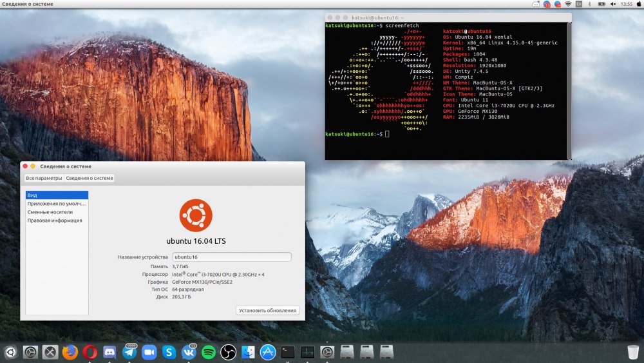Click the ubuntu 16.04 LTS heading

(196, 241)
